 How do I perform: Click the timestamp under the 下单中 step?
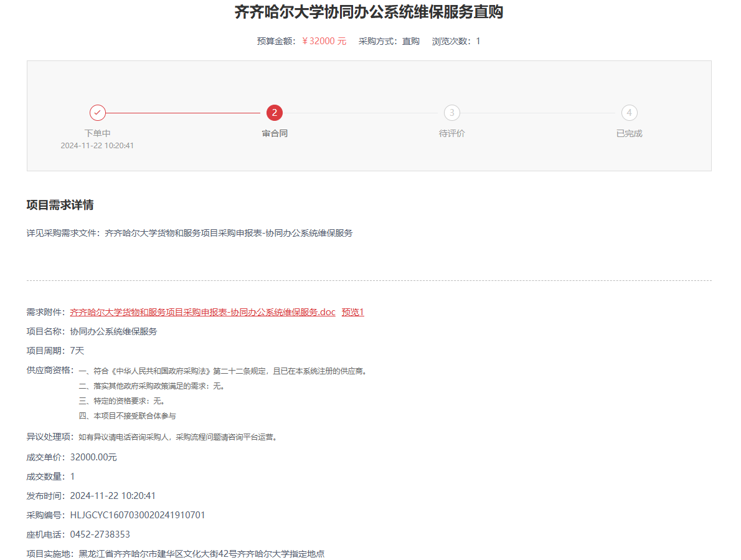click(97, 146)
